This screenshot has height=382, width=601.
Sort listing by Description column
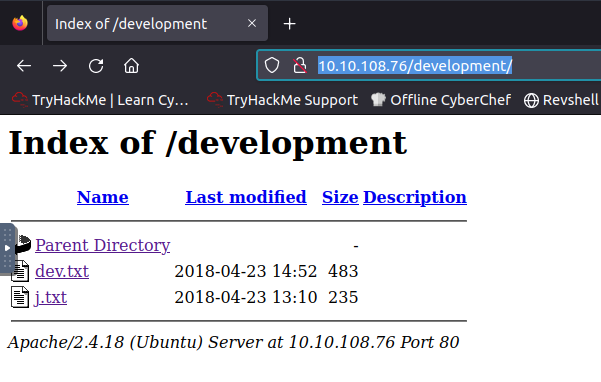click(415, 197)
